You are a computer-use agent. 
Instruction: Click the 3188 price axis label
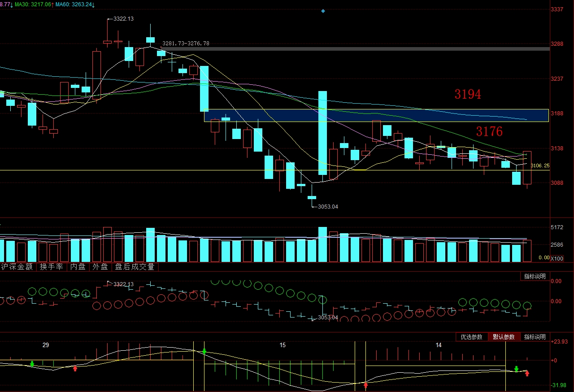tap(557, 113)
